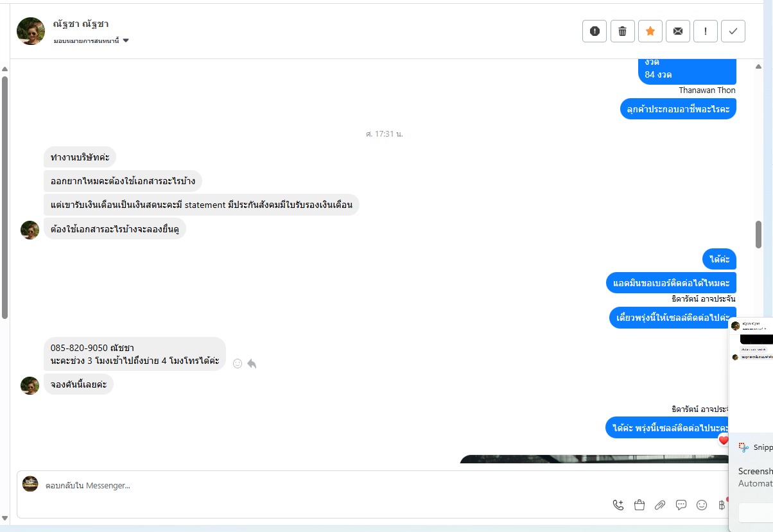
Task: Open the shopping bag order icon
Action: pyautogui.click(x=639, y=505)
